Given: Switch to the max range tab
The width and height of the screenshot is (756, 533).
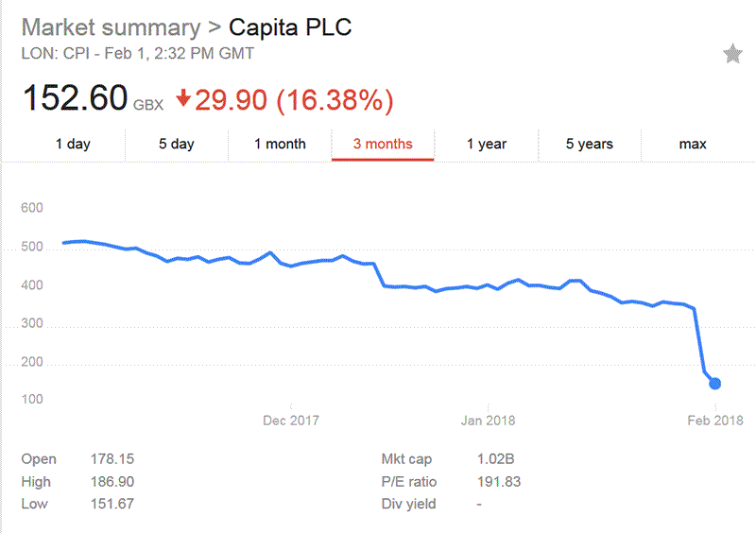Looking at the screenshot, I should (x=693, y=145).
